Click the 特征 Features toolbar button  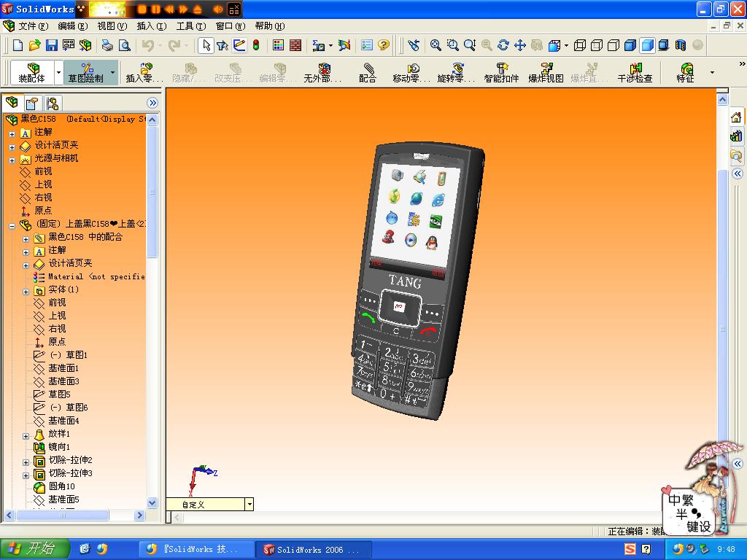686,72
